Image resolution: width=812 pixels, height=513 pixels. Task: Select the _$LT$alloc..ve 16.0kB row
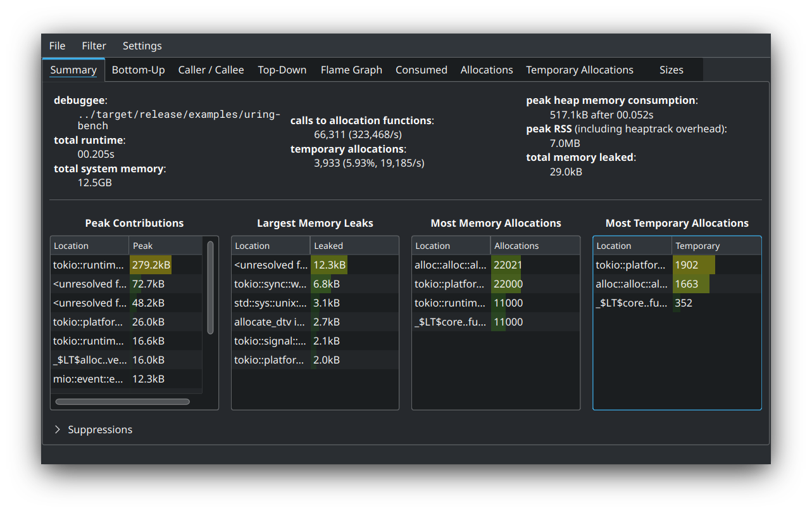pyautogui.click(x=127, y=360)
